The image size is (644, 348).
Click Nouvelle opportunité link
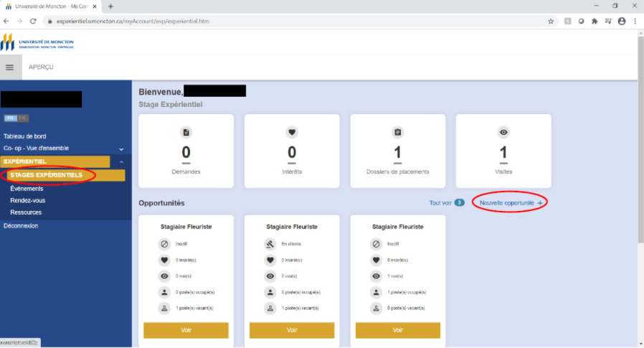506,203
